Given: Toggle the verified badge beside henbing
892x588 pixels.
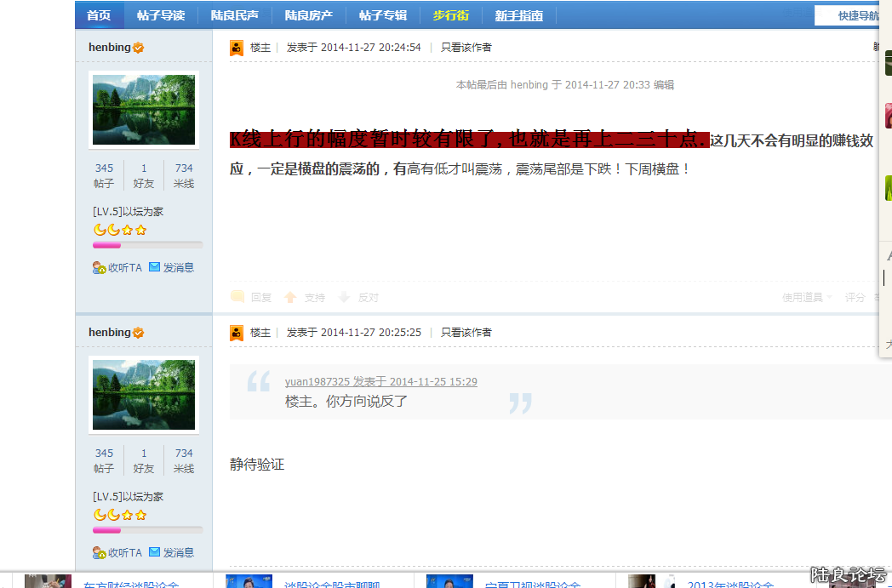Looking at the screenshot, I should pos(140,47).
